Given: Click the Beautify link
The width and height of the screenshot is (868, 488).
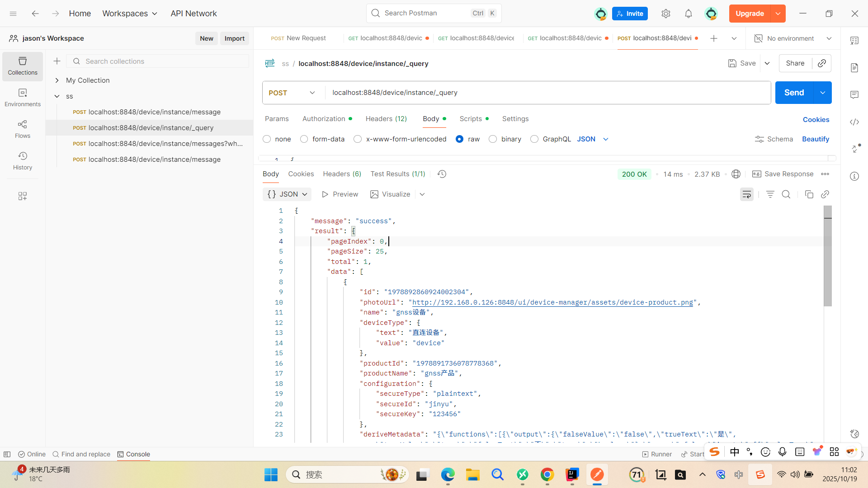Looking at the screenshot, I should click(x=815, y=139).
